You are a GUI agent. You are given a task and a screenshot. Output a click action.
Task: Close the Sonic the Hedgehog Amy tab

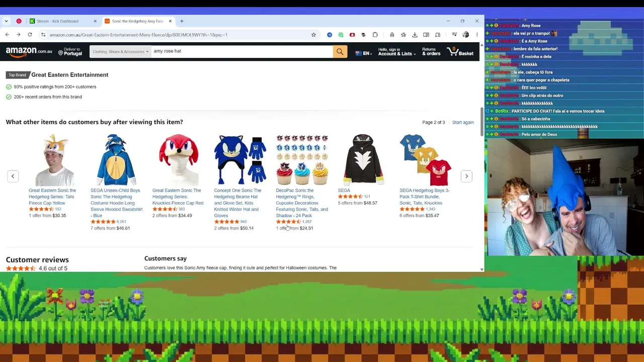[x=170, y=21]
